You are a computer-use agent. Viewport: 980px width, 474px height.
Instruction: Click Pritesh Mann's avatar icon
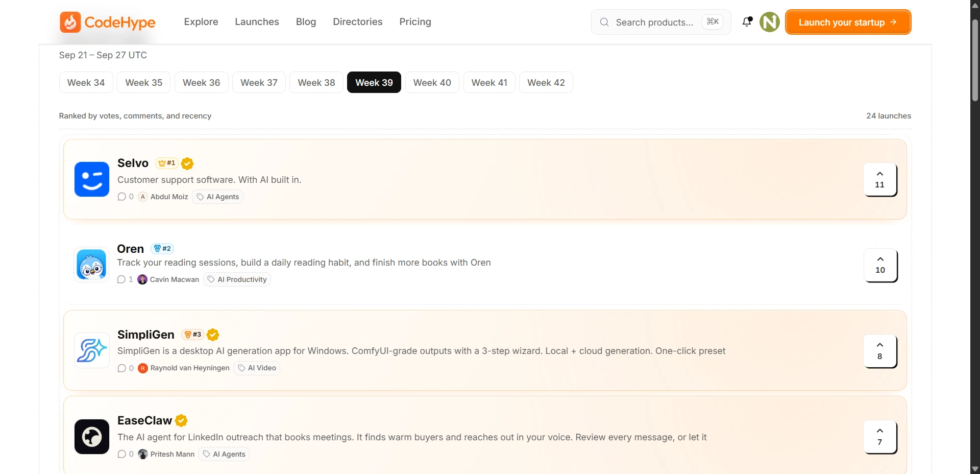tap(143, 454)
